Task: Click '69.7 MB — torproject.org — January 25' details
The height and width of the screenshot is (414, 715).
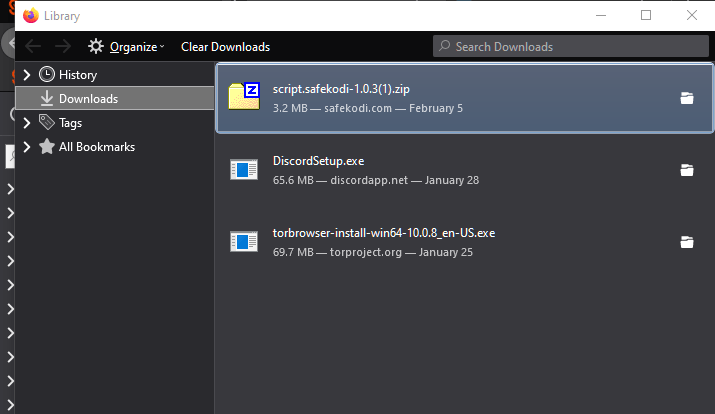Action: coord(373,253)
